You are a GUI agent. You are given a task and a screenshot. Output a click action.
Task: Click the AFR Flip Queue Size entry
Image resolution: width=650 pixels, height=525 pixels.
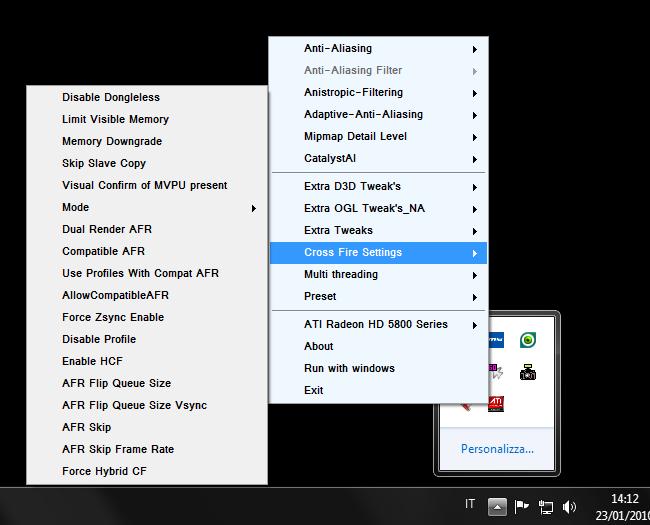(x=147, y=383)
